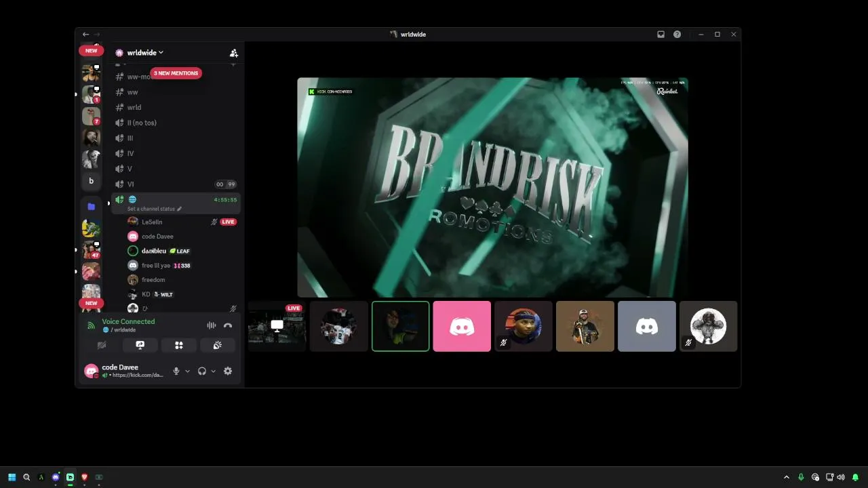Open microphone input options arrow
The width and height of the screenshot is (868, 488).
pos(187,371)
